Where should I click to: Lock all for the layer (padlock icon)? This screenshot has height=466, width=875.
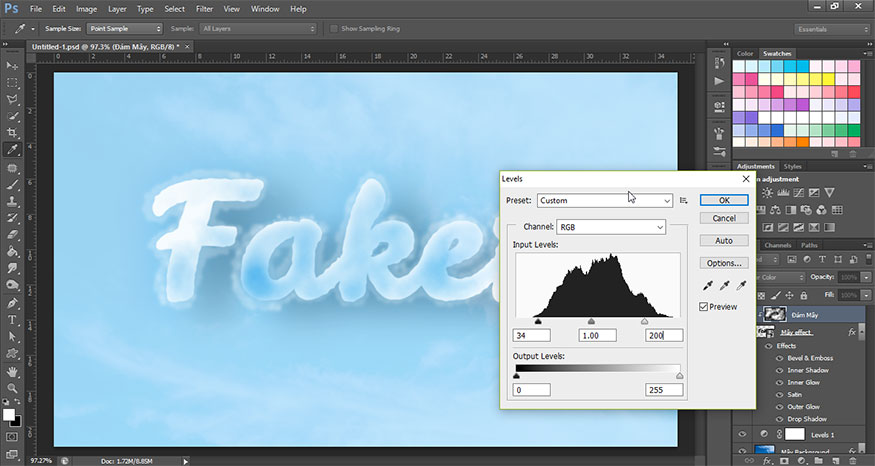804,295
